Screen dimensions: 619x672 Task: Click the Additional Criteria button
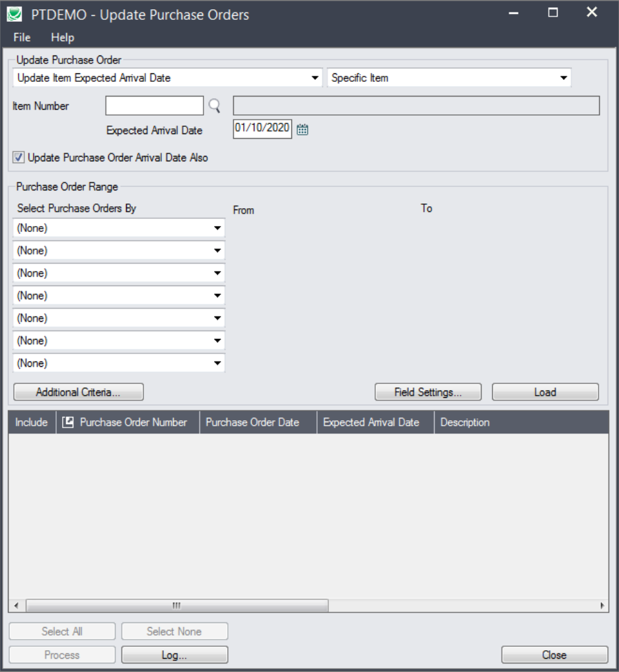click(x=79, y=392)
